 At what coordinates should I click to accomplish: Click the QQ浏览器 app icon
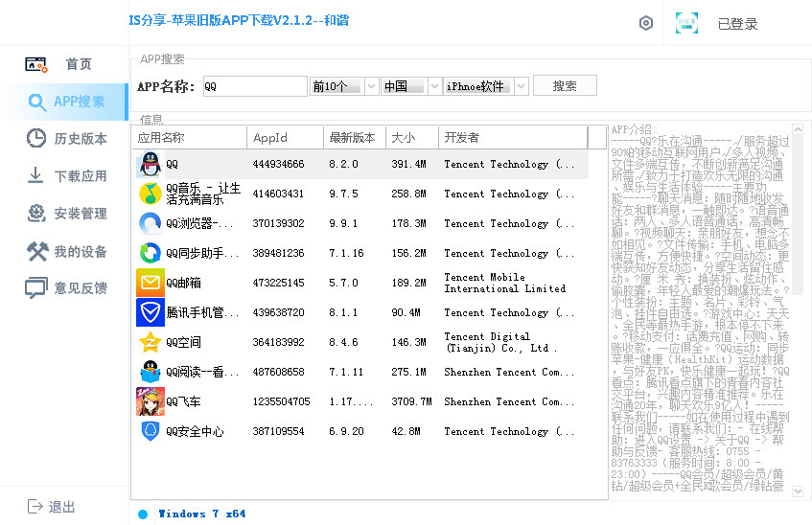(150, 223)
